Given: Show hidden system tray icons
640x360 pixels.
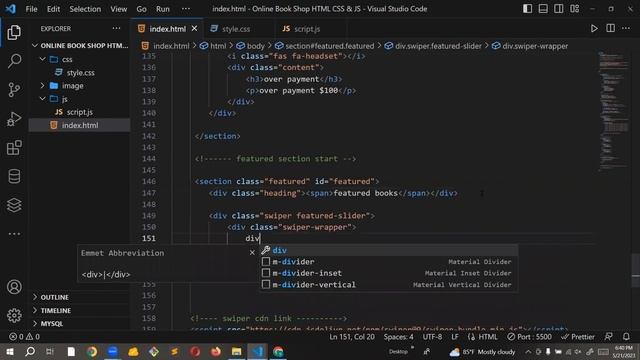Looking at the screenshot, I should coord(528,351).
